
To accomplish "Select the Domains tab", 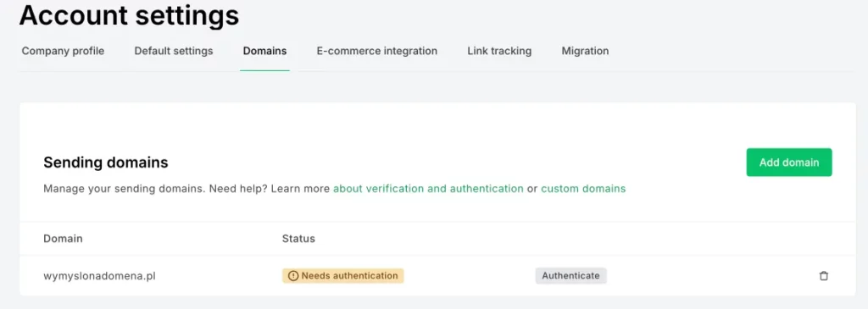I will [x=264, y=51].
